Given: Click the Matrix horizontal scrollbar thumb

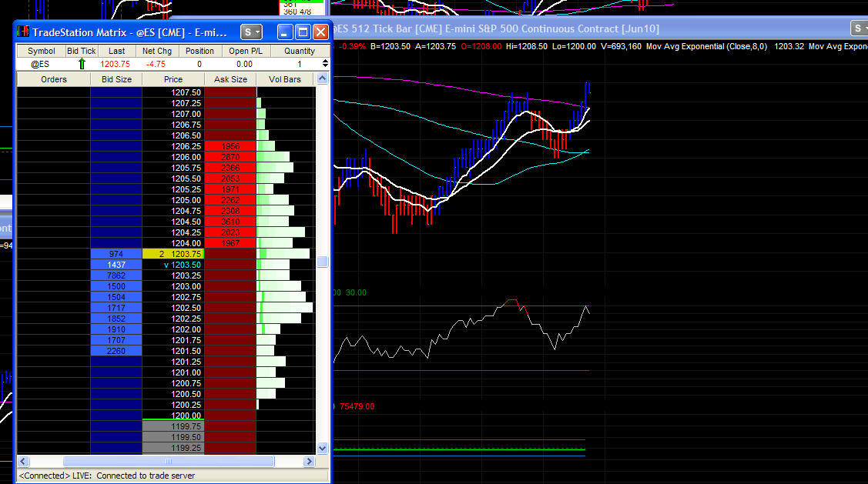Looking at the screenshot, I should (x=169, y=462).
